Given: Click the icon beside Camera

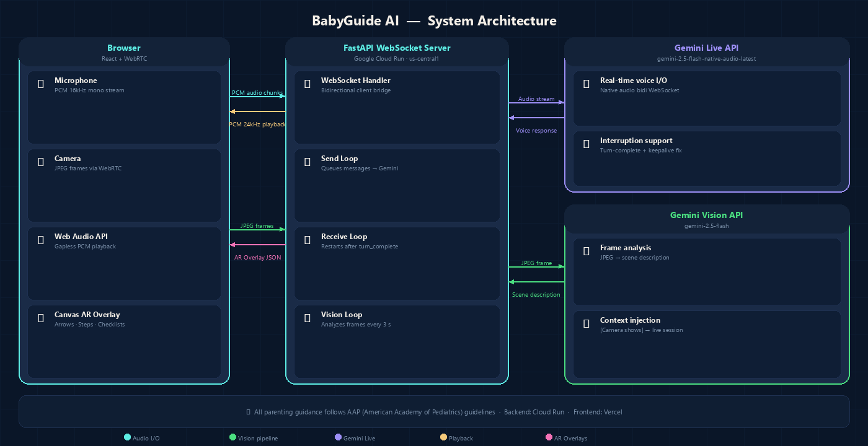Looking at the screenshot, I should pyautogui.click(x=41, y=162).
